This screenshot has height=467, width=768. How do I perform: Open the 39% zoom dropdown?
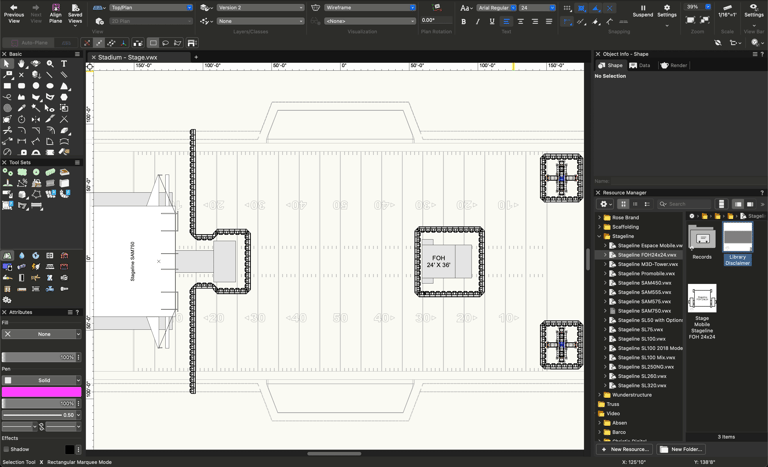pyautogui.click(x=697, y=7)
